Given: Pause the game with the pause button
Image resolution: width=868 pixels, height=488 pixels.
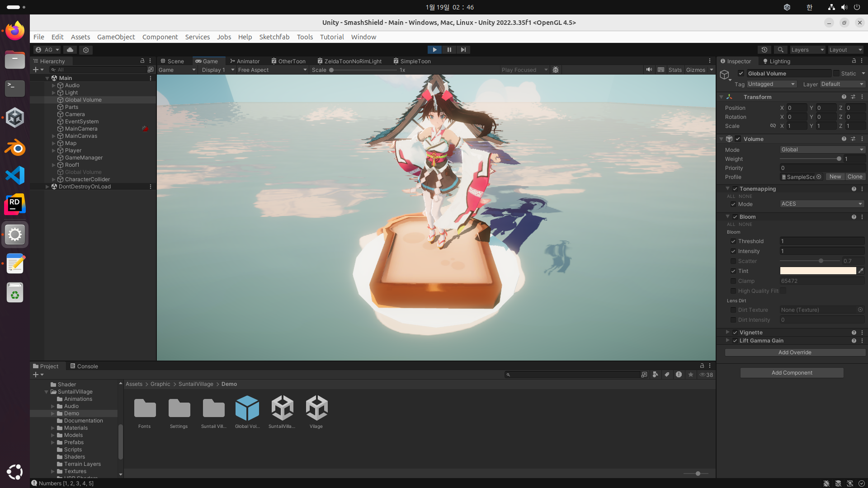Looking at the screenshot, I should pyautogui.click(x=449, y=50).
